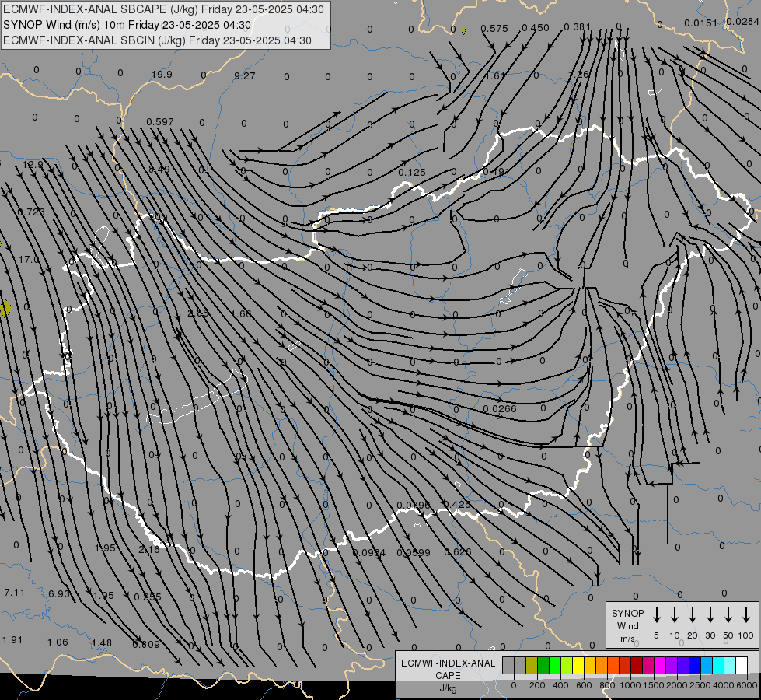Click the 1.48 value at the lower left
The height and width of the screenshot is (700, 761).
(101, 642)
